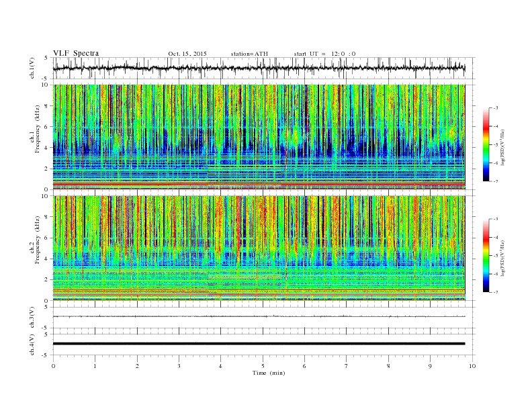Image resolution: width=532 pixels, height=411 pixels.
Task: Click the ch.1 voltage waveform trace panel
Action: click(264, 68)
